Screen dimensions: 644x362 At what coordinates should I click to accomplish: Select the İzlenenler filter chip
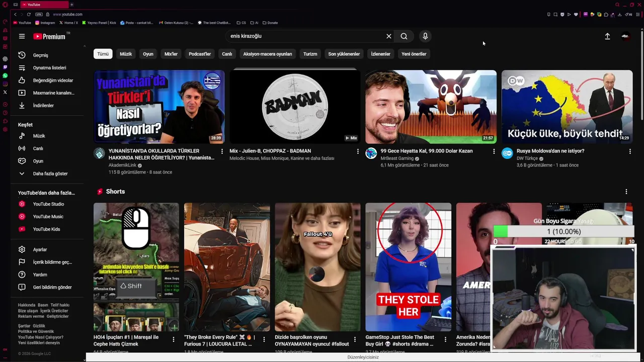click(x=380, y=54)
